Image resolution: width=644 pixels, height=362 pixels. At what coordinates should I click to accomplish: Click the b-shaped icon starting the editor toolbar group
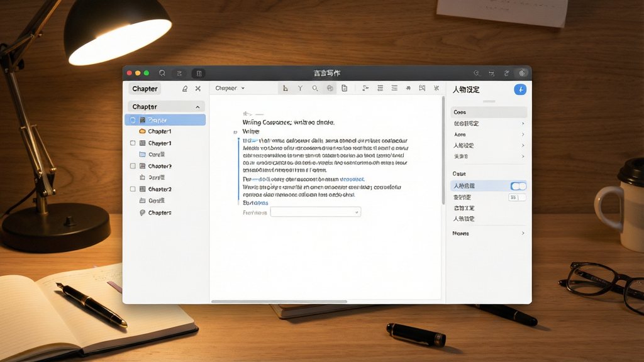(x=286, y=88)
